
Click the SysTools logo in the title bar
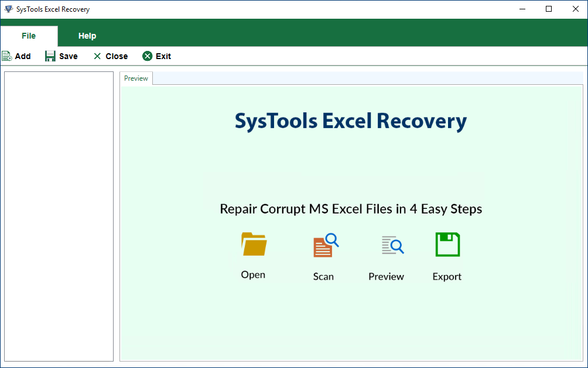point(9,9)
